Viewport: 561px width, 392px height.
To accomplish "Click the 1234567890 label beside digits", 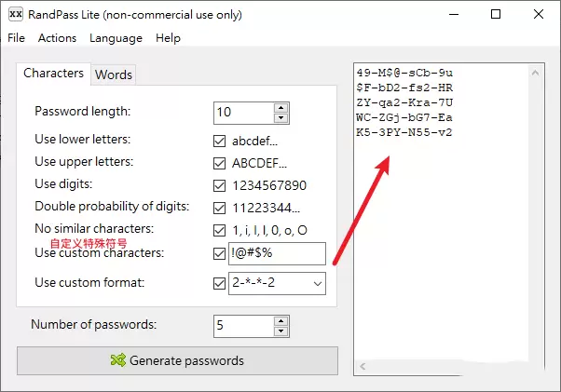I will pyautogui.click(x=269, y=186).
